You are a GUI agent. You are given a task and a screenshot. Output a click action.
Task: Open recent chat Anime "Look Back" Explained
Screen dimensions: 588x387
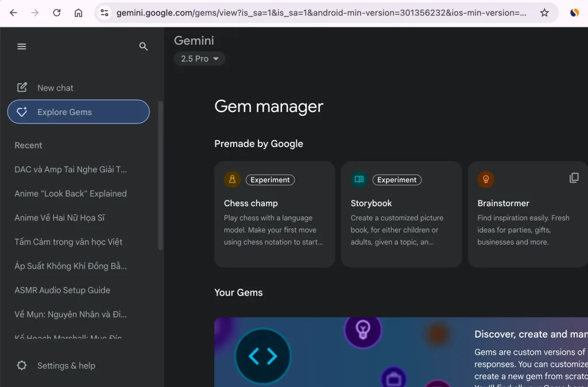click(71, 193)
